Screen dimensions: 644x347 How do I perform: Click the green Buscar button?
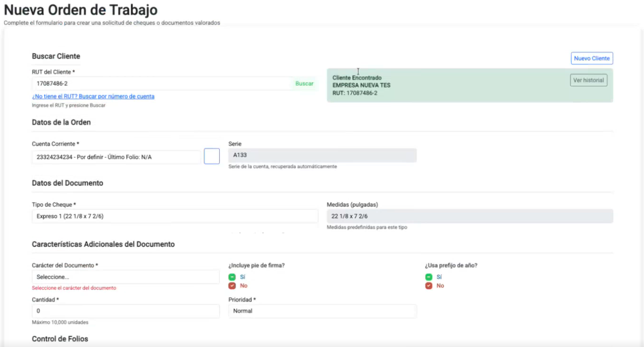point(304,83)
